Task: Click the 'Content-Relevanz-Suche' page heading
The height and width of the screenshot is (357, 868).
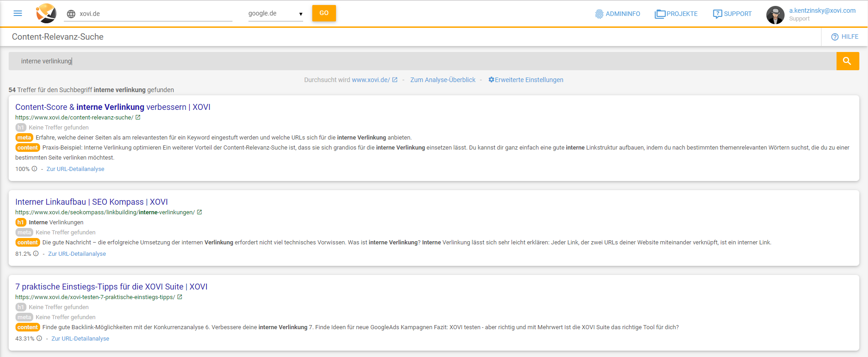Action: [x=57, y=37]
